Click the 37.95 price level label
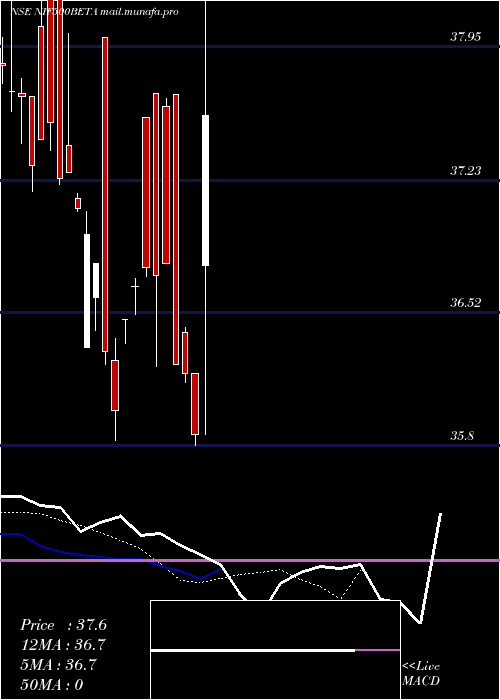 tap(465, 37)
